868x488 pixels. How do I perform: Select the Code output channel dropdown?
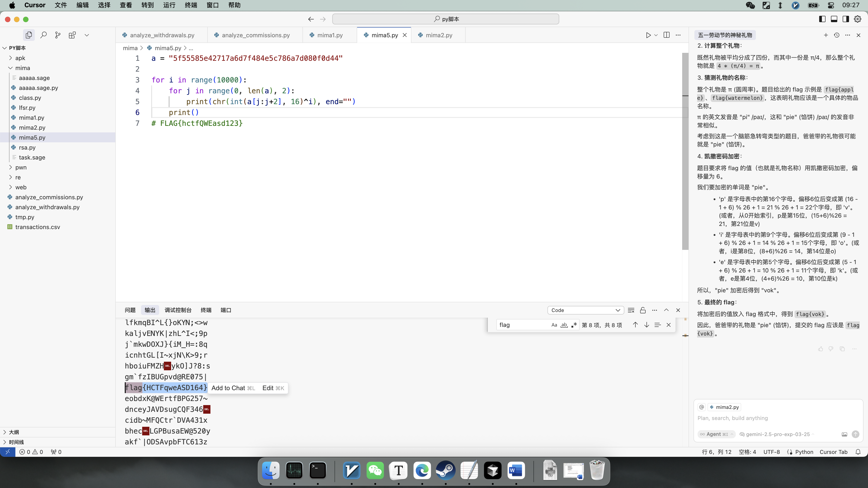[x=586, y=310]
